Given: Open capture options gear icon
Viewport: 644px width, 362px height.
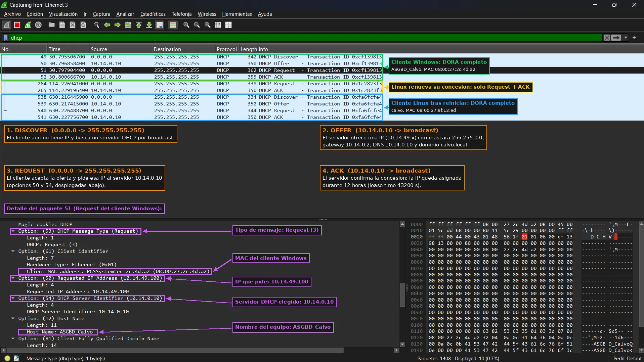Looking at the screenshot, I should [x=38, y=25].
